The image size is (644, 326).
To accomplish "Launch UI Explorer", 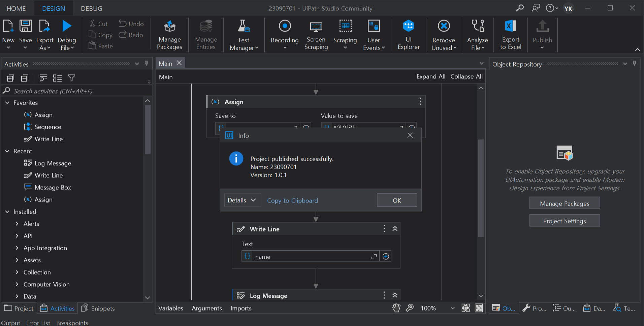I will [408, 35].
